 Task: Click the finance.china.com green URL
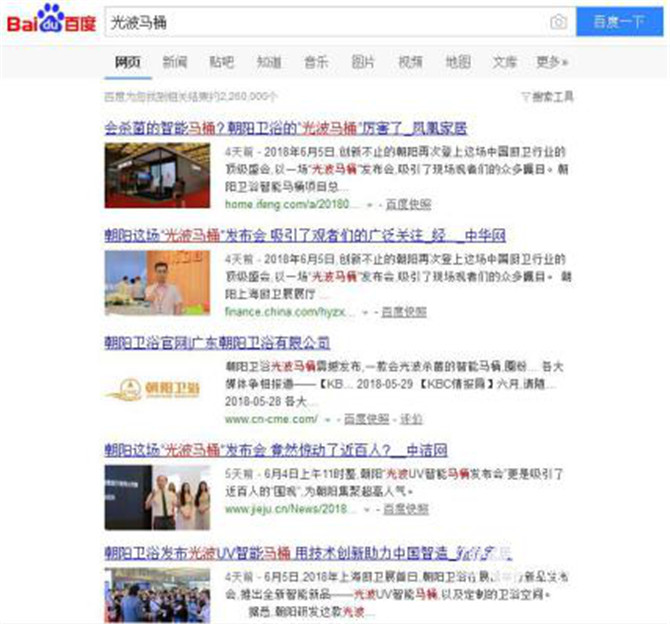point(290,312)
